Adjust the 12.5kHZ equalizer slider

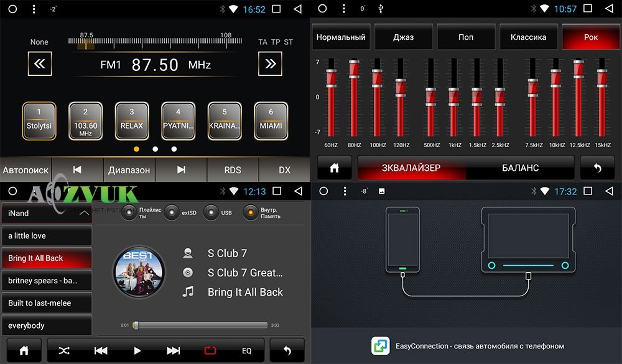(578, 68)
